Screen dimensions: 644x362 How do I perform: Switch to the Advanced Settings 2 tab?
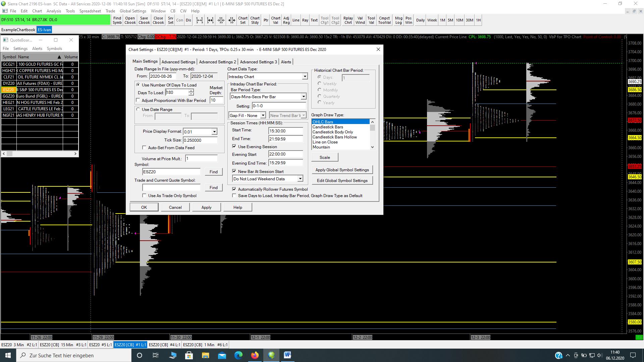tap(217, 62)
